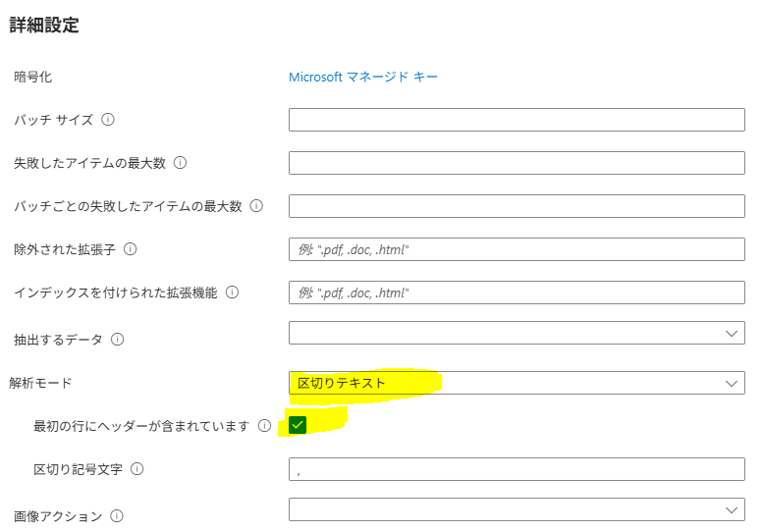Focus the 失敗したアイテムの最大数 text box

pos(517,163)
